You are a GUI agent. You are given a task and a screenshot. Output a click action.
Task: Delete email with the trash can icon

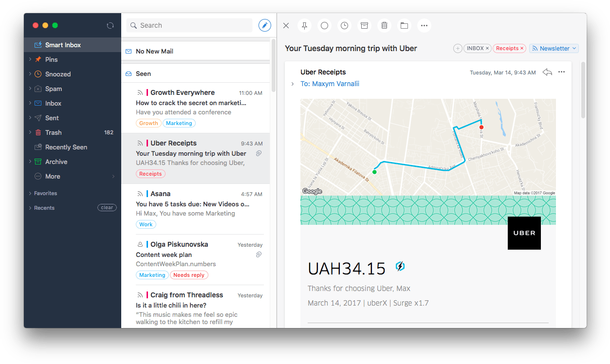(384, 25)
